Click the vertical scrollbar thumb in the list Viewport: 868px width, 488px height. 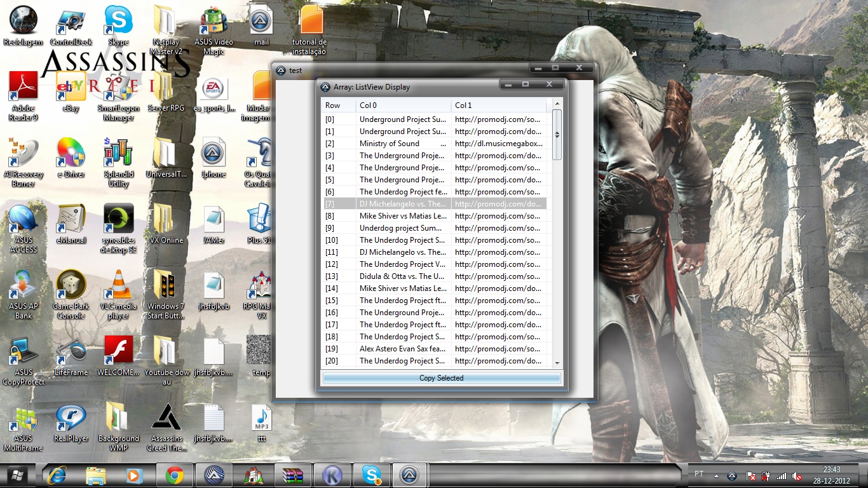point(557,135)
